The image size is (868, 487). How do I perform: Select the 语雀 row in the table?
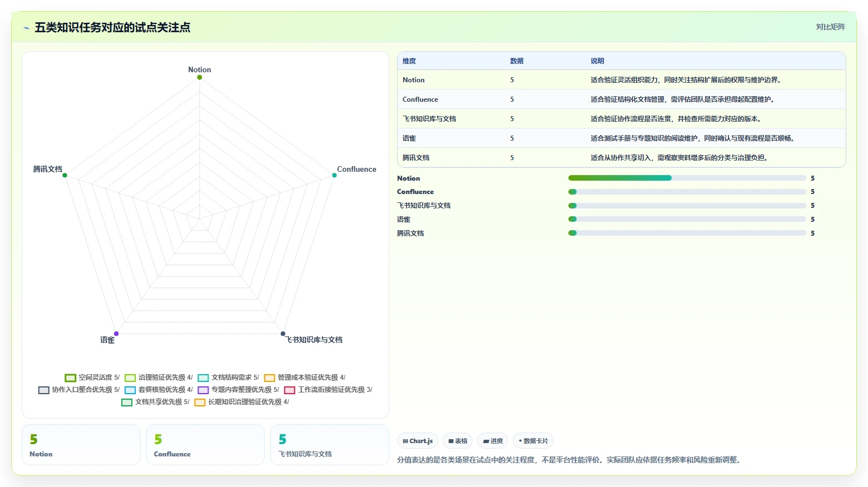point(622,138)
